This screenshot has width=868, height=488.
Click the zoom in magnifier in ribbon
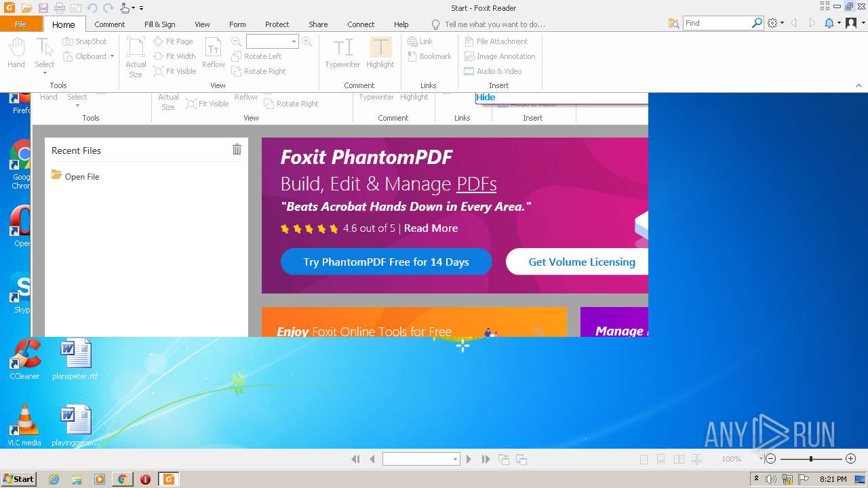307,41
